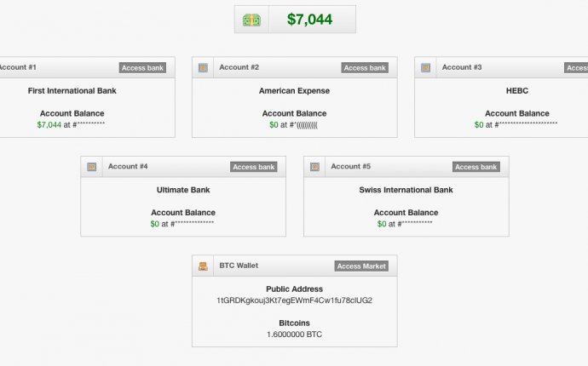Select HEBC bank name

click(517, 91)
